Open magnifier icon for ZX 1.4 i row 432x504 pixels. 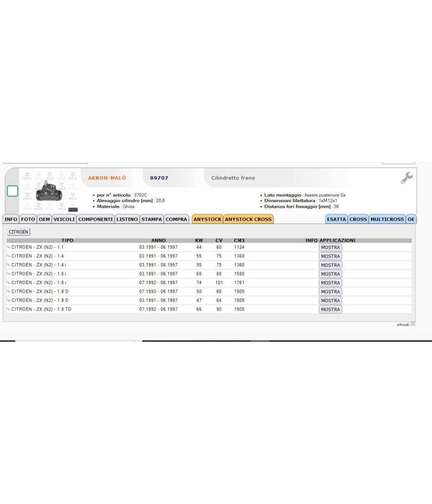coord(8,265)
